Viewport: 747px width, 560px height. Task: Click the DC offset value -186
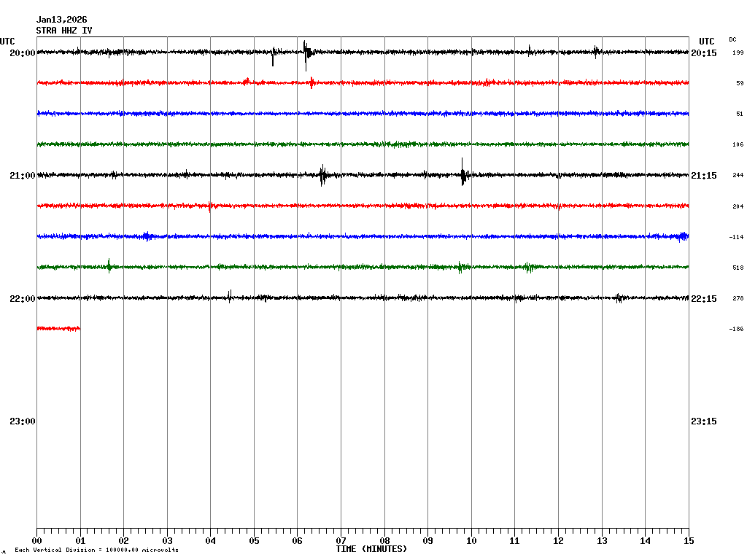coord(736,330)
